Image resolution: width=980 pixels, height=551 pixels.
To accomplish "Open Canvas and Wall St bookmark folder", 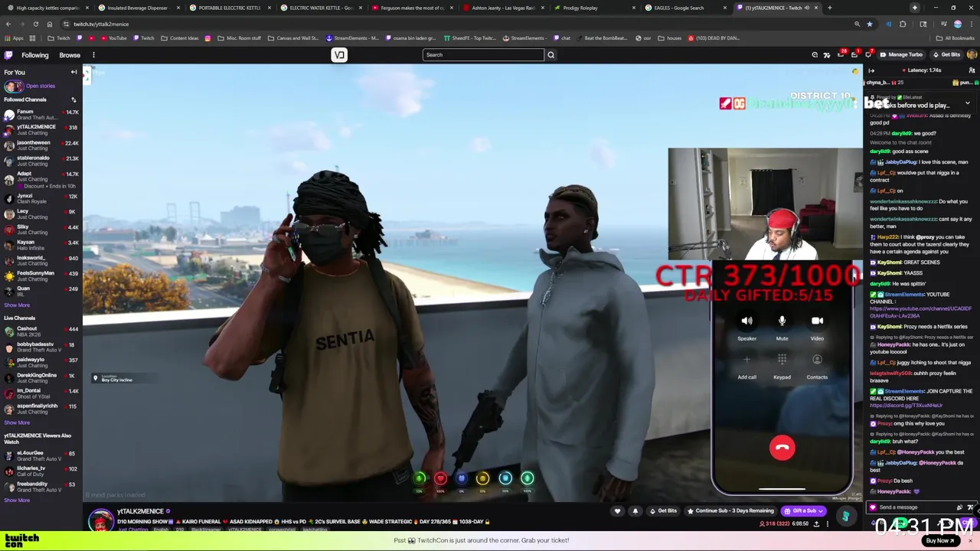I will [x=292, y=37].
